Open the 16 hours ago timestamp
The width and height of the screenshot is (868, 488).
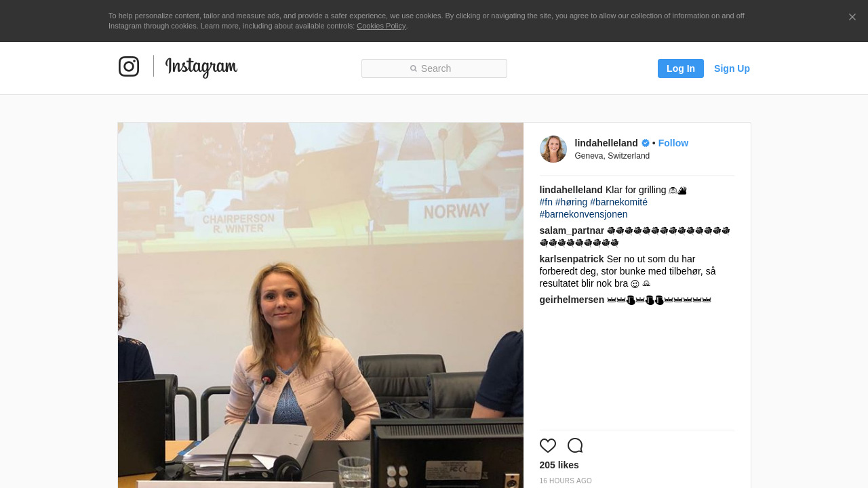566,481
